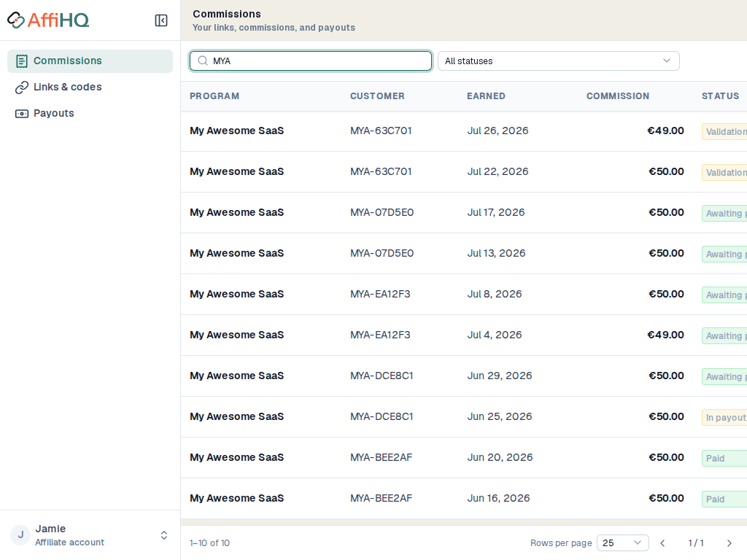Click My Awesome SaaS in Jun 20 row
Screen dimensions: 747x560
(237, 458)
